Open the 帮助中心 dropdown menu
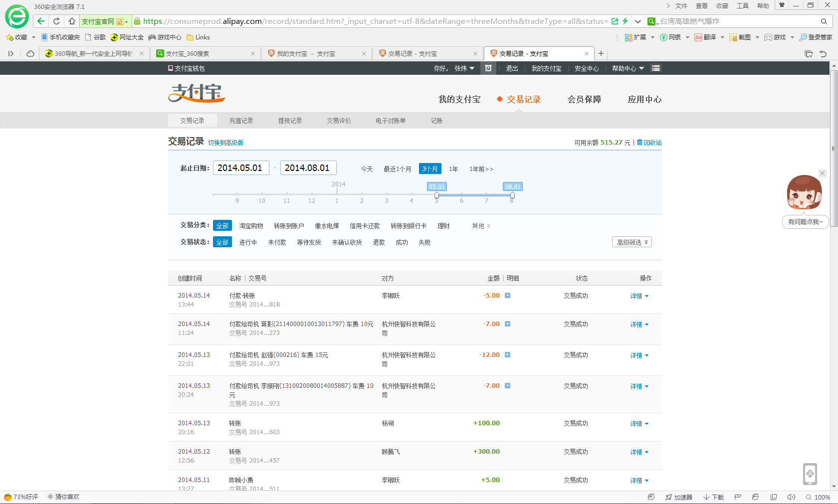The width and height of the screenshot is (838, 504). click(x=628, y=68)
